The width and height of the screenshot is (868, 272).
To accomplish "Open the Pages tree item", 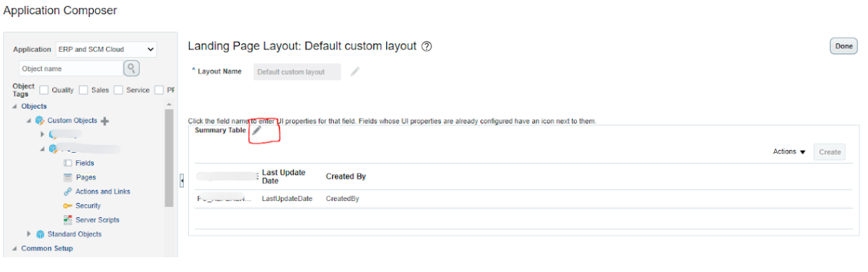I will (86, 178).
